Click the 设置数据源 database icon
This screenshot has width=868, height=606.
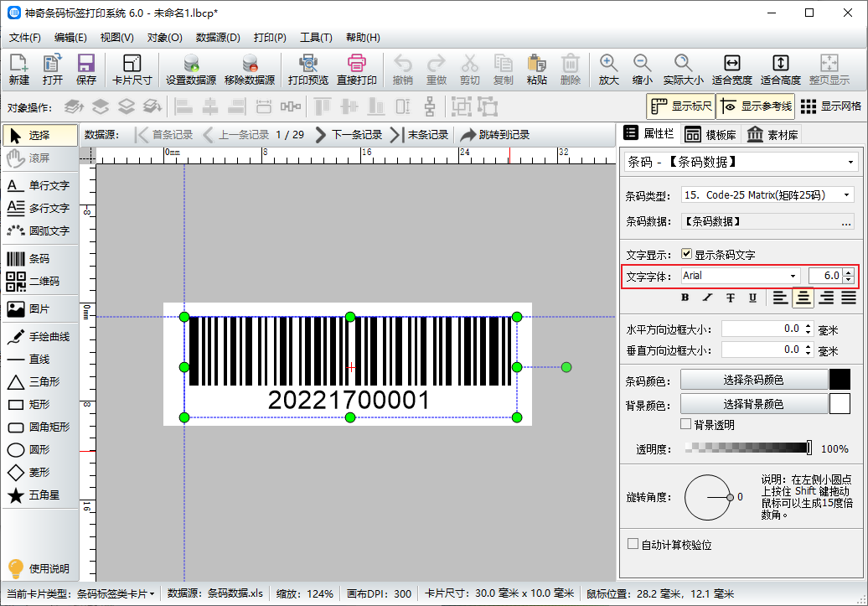(x=191, y=70)
